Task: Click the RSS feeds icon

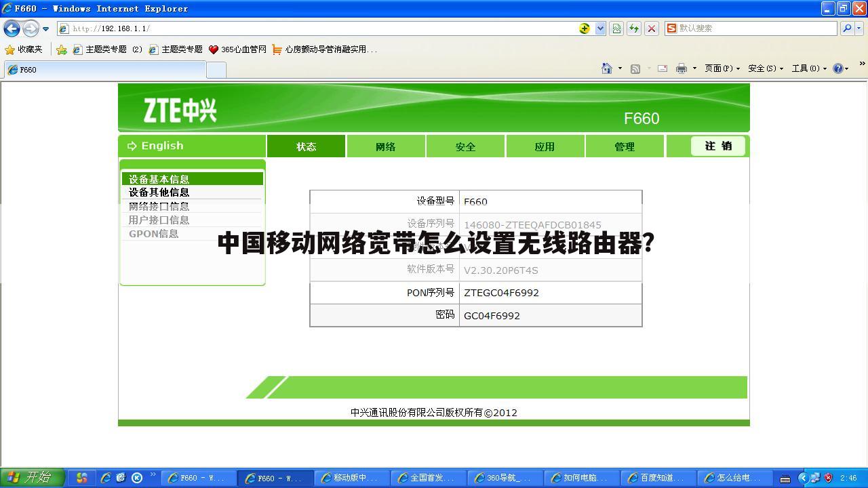Action: (x=635, y=68)
